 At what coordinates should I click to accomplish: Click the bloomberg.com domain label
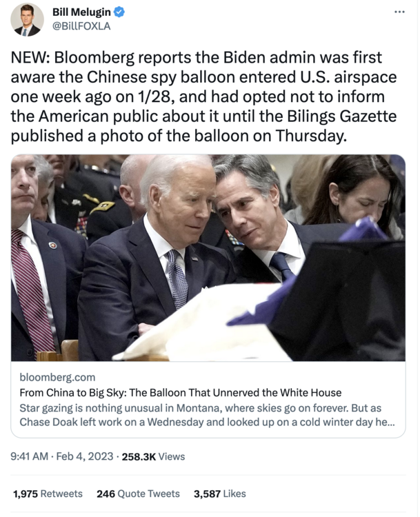point(57,377)
